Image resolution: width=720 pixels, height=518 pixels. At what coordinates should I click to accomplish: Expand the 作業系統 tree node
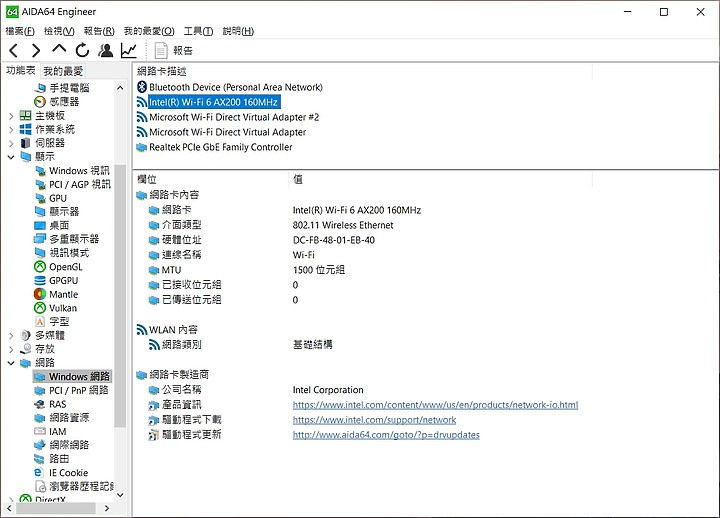(11, 130)
